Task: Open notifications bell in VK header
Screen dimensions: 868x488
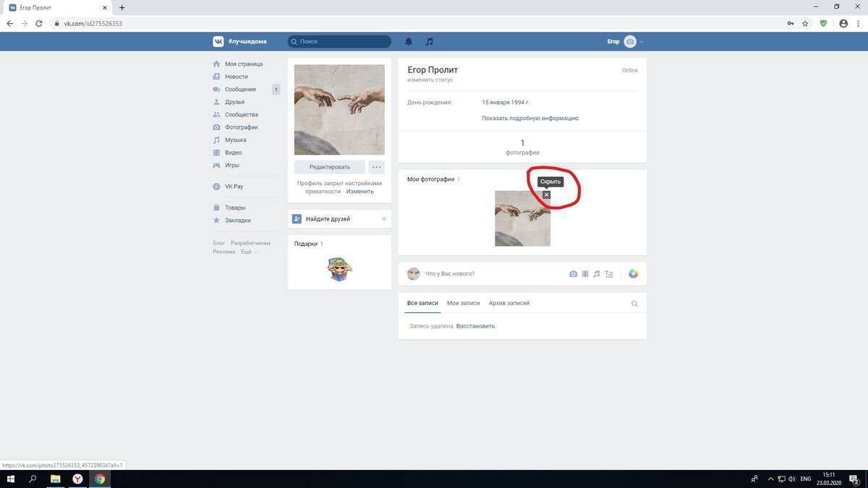Action: coord(409,41)
